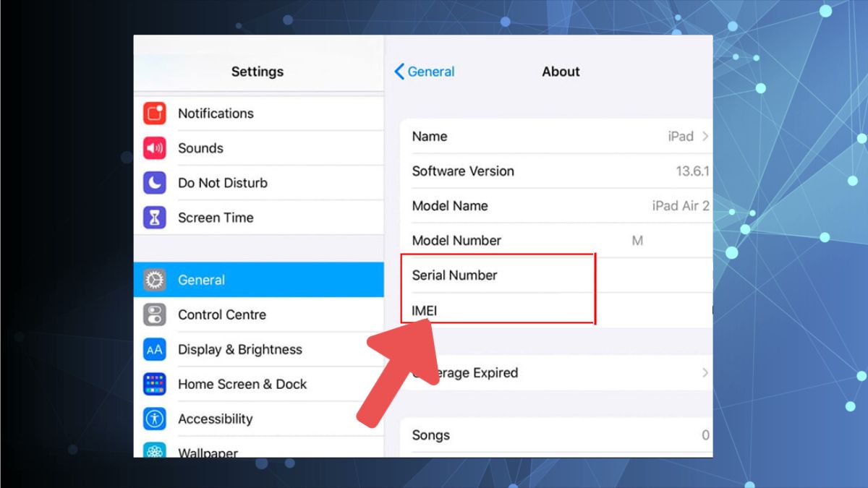Tap the 13.6.1 version value
This screenshot has width=868, height=488.
tap(692, 171)
